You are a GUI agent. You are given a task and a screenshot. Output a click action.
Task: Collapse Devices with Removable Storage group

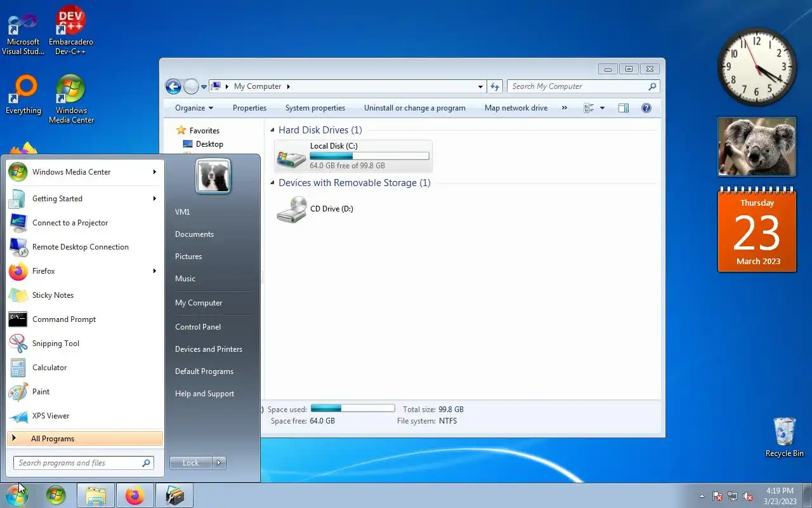pyautogui.click(x=273, y=183)
